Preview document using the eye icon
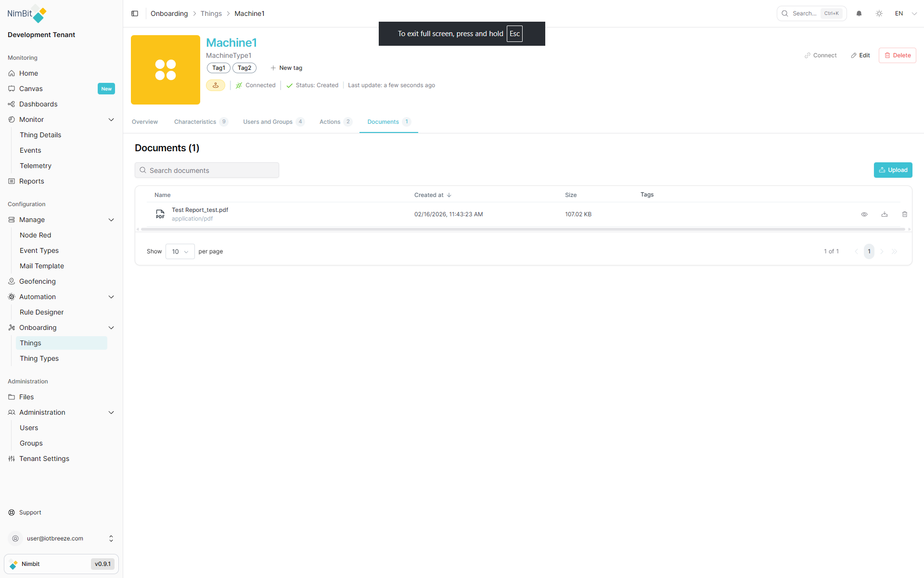The image size is (924, 578). coord(864,214)
